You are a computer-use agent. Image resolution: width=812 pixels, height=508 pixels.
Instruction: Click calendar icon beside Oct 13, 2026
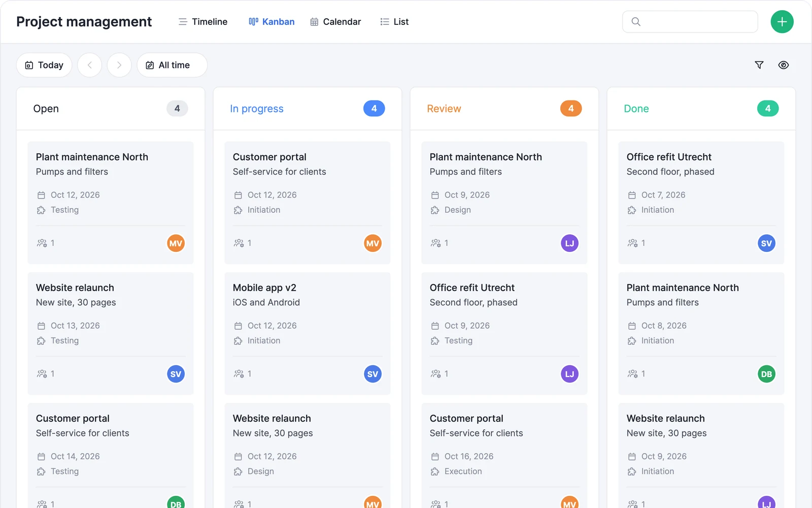41,326
